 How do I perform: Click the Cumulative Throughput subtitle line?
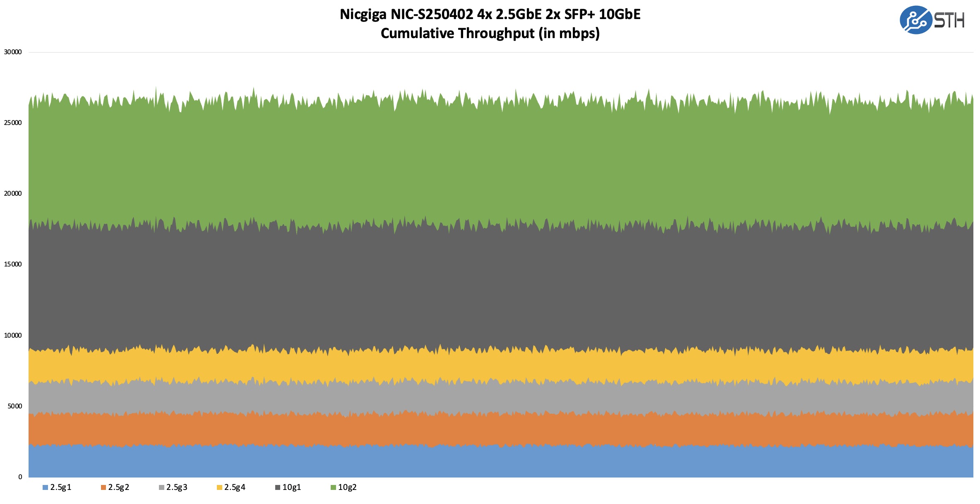[x=490, y=33]
